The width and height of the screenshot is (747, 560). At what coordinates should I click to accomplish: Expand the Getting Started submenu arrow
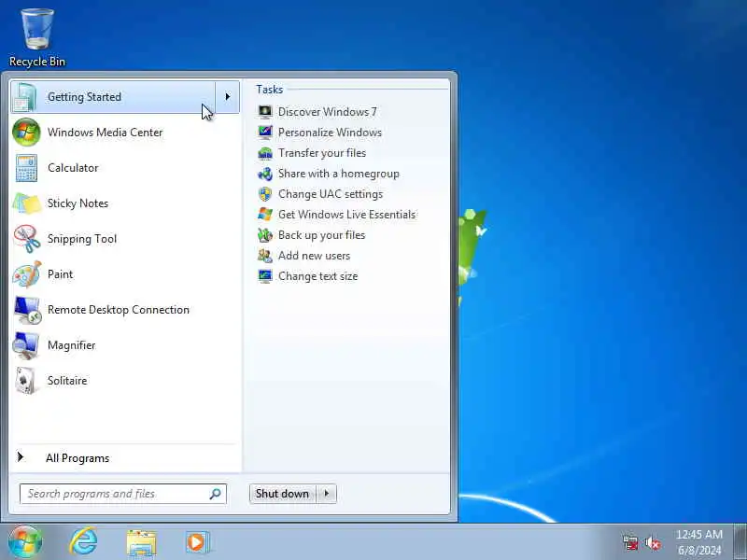228,97
